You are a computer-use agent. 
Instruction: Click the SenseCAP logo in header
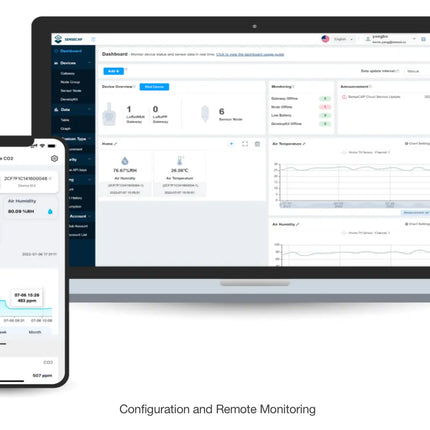pyautogui.click(x=68, y=39)
